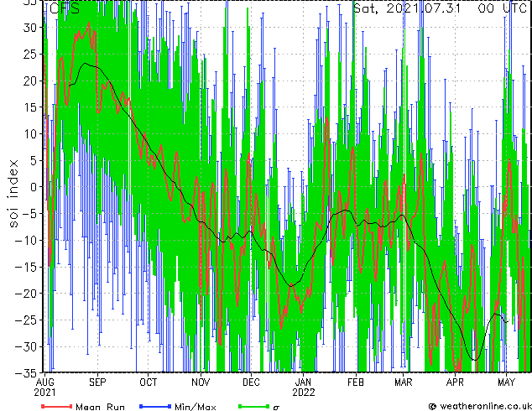Viewport: 532px width, 411px height.
Task: Click the y-axis value -25
Action: click(26, 320)
